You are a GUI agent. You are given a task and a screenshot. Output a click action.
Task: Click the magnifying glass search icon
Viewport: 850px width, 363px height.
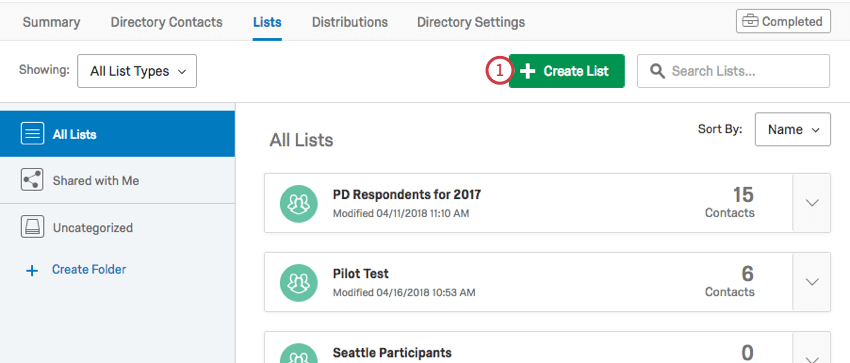[657, 71]
